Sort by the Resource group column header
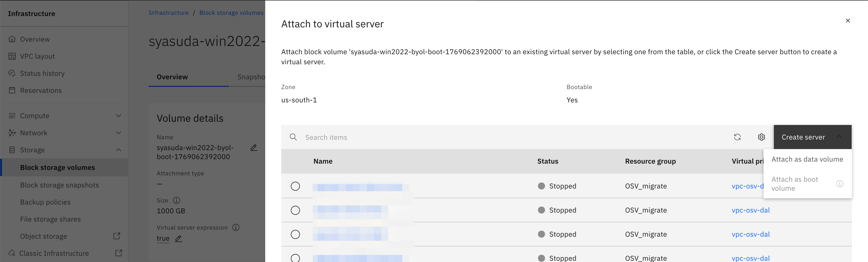 pyautogui.click(x=650, y=161)
